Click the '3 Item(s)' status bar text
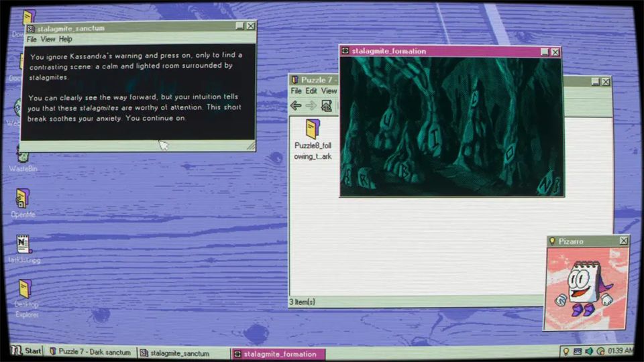644x362 pixels. pyautogui.click(x=302, y=302)
